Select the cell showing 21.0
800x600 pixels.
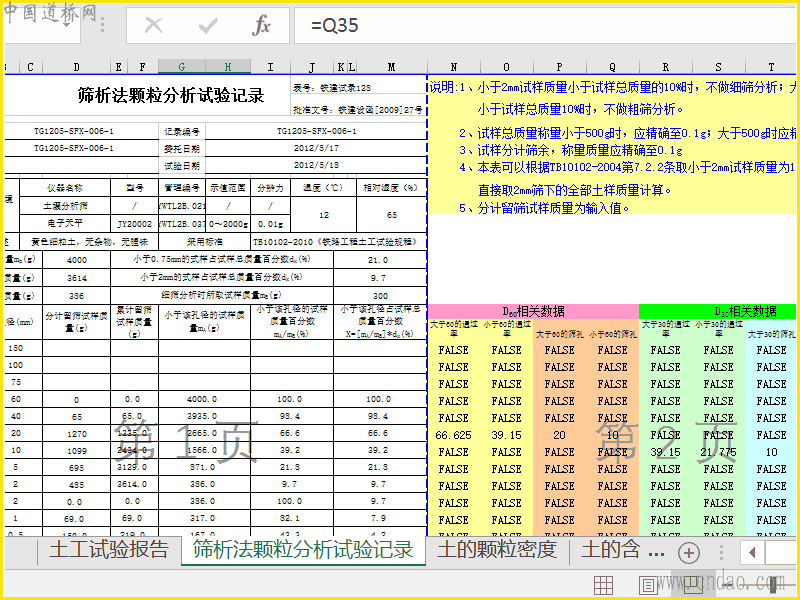pyautogui.click(x=378, y=260)
